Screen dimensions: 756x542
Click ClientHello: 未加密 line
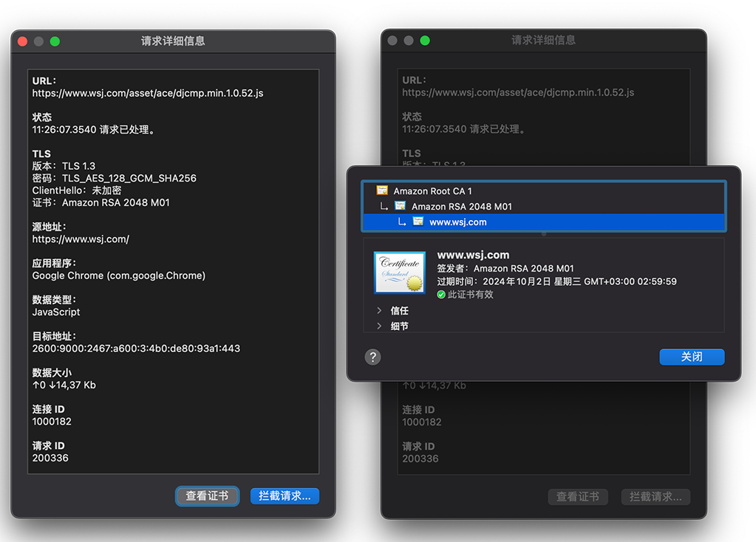[77, 191]
